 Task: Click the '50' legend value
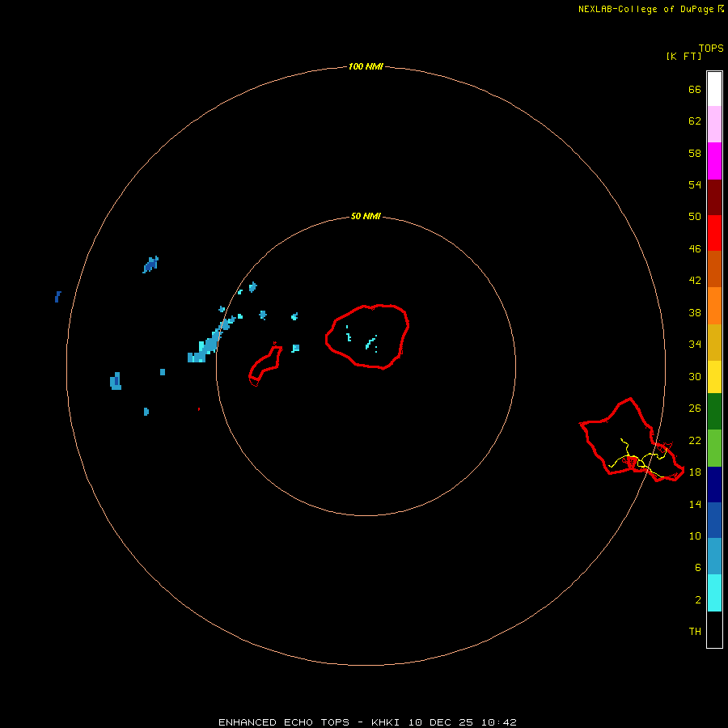pos(695,216)
